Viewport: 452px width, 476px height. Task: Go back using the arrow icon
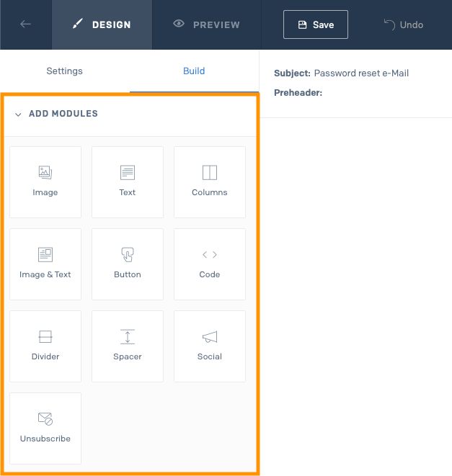coord(25,24)
